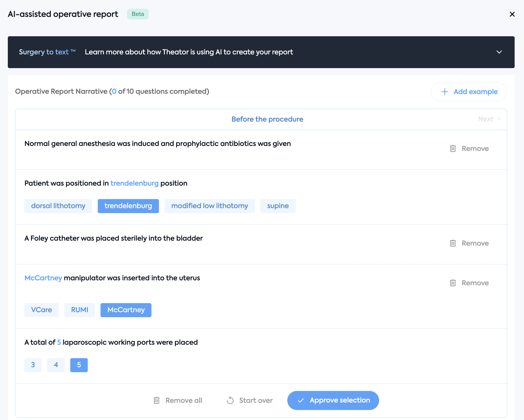The image size is (524, 420).
Task: Select trendelenburg position chip
Action: (128, 206)
